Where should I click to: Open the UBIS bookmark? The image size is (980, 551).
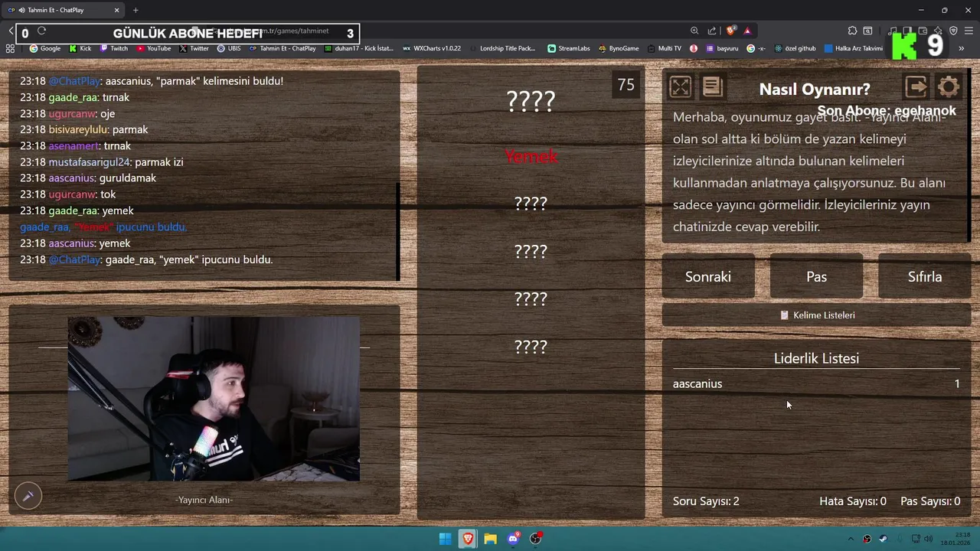(x=229, y=48)
